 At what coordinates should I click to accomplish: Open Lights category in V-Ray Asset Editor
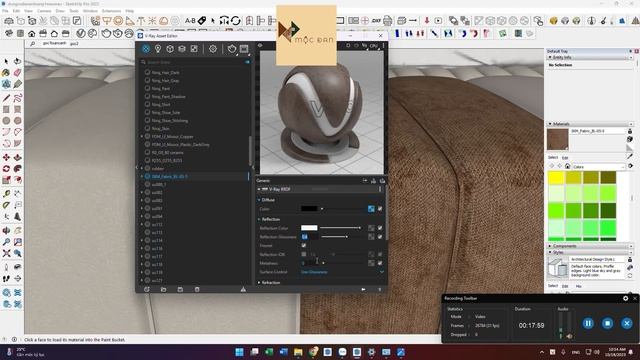[158, 49]
